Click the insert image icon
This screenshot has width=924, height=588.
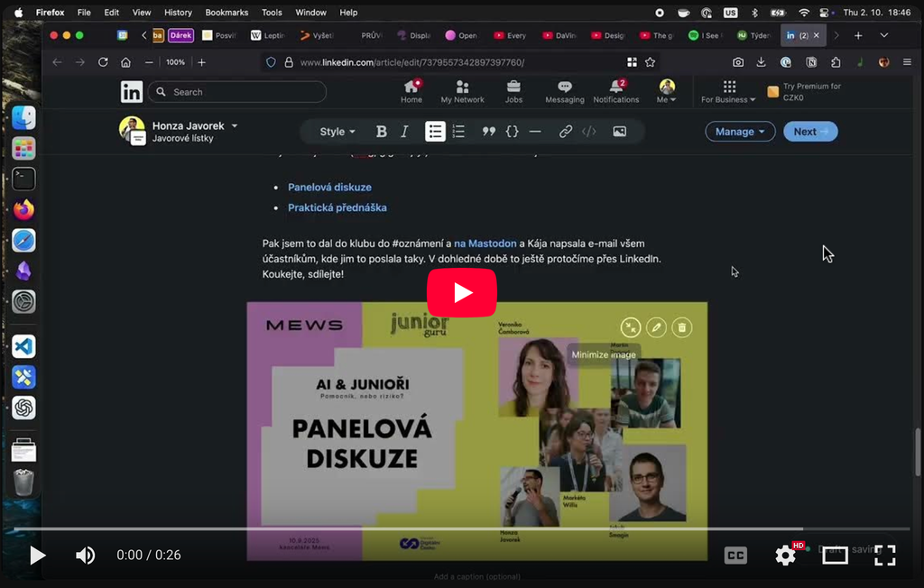(619, 132)
